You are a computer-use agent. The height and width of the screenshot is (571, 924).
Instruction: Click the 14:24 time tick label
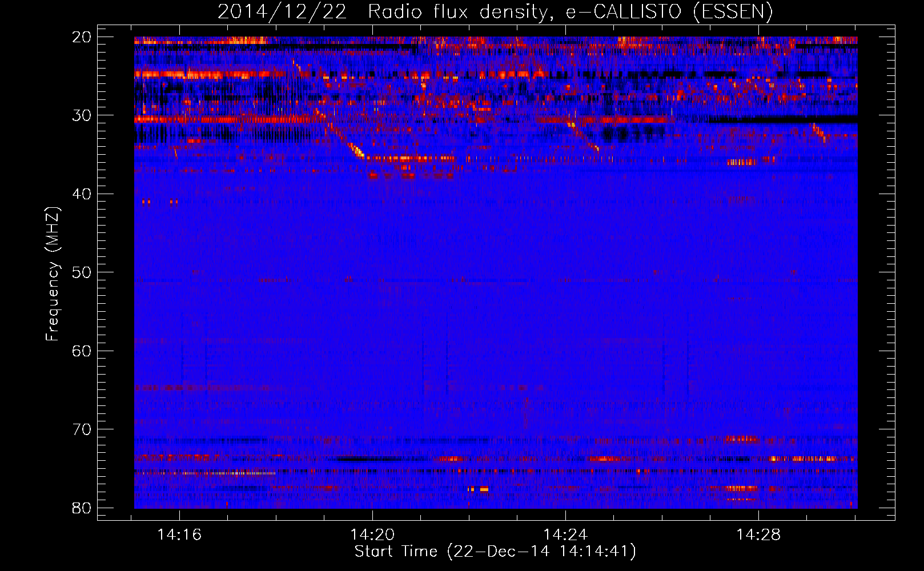coord(565,535)
